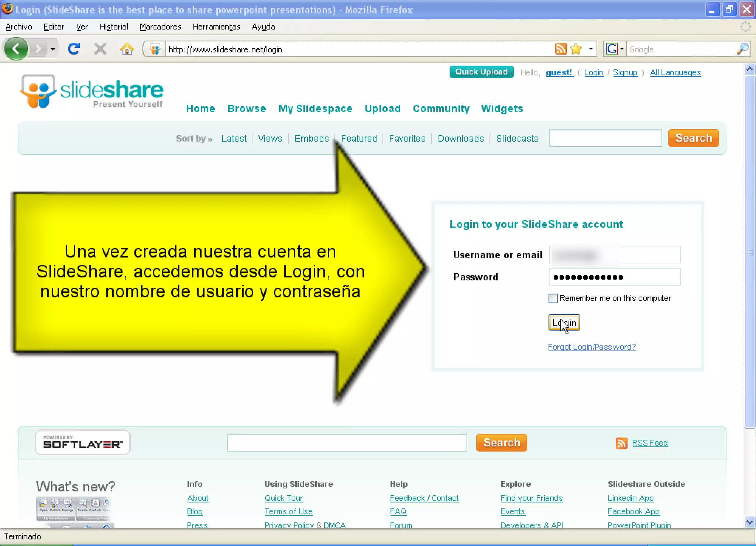
Task: Click the orange RSS Feed icon in the footer
Action: coord(621,443)
